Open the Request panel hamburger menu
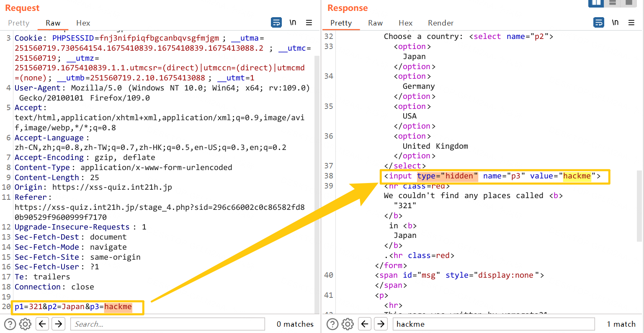 pos(309,23)
